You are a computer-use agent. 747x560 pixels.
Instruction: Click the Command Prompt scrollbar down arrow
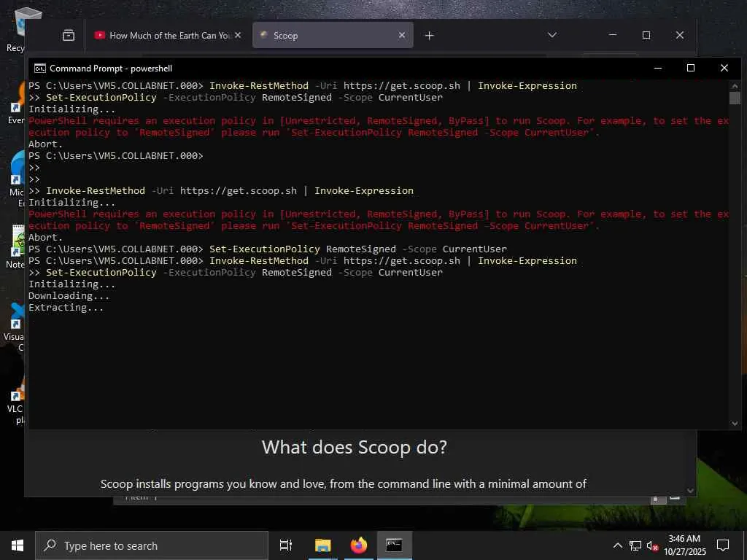click(x=735, y=423)
